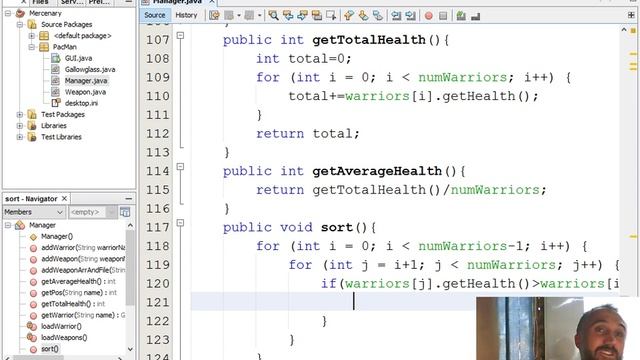Collapse the Mercenary project node

[x=7, y=13]
